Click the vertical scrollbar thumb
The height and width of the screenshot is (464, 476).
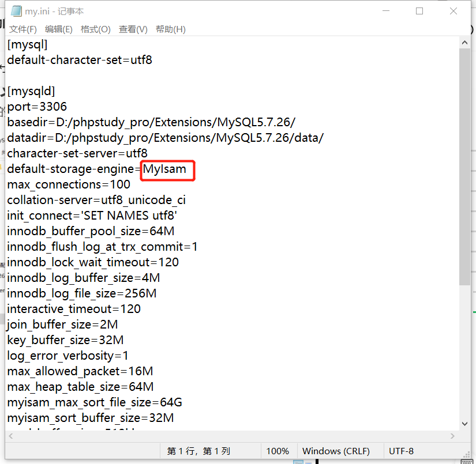coord(464,167)
